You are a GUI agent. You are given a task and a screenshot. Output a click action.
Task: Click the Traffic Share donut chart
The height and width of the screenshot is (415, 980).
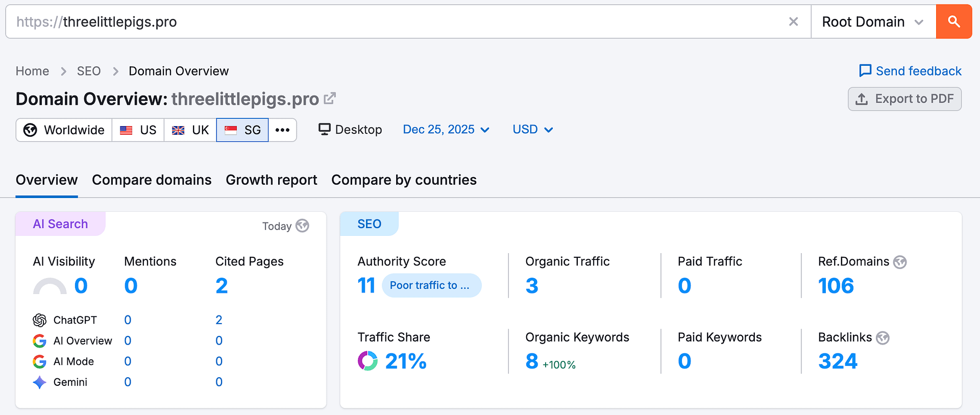(367, 361)
